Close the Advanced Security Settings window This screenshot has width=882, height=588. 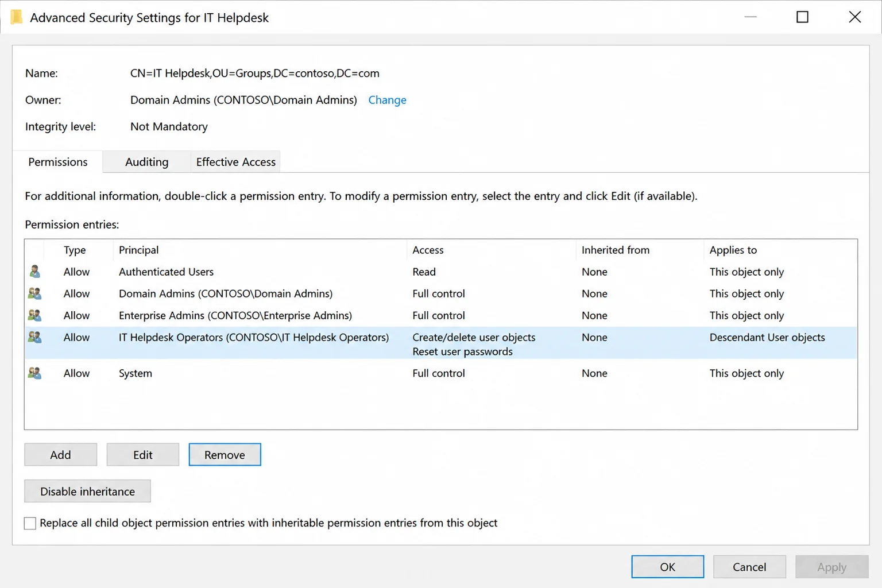coord(854,17)
